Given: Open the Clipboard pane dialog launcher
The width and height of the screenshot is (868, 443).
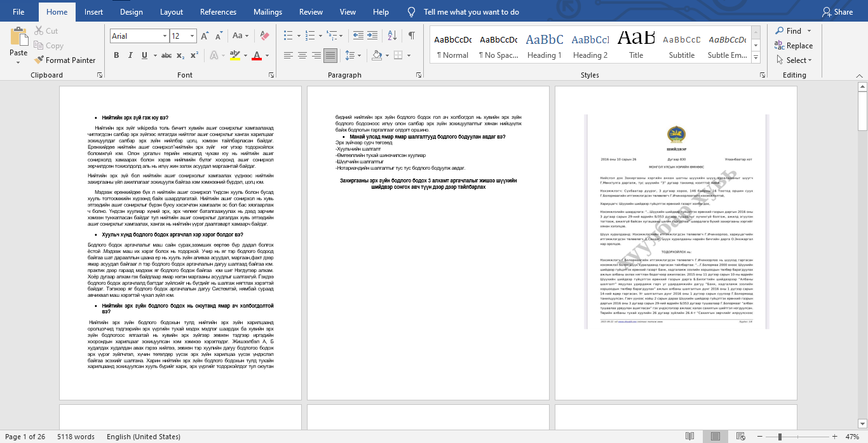Looking at the screenshot, I should [100, 75].
